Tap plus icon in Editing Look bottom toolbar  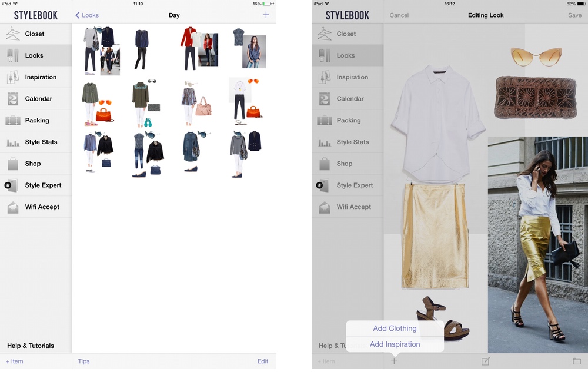pyautogui.click(x=394, y=361)
